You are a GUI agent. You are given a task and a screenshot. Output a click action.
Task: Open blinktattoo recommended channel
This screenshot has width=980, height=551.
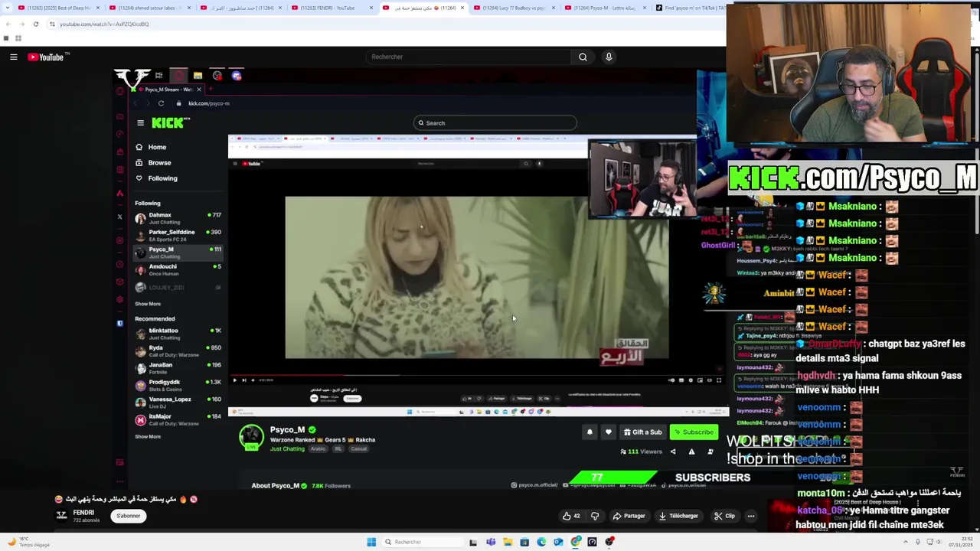178,334
